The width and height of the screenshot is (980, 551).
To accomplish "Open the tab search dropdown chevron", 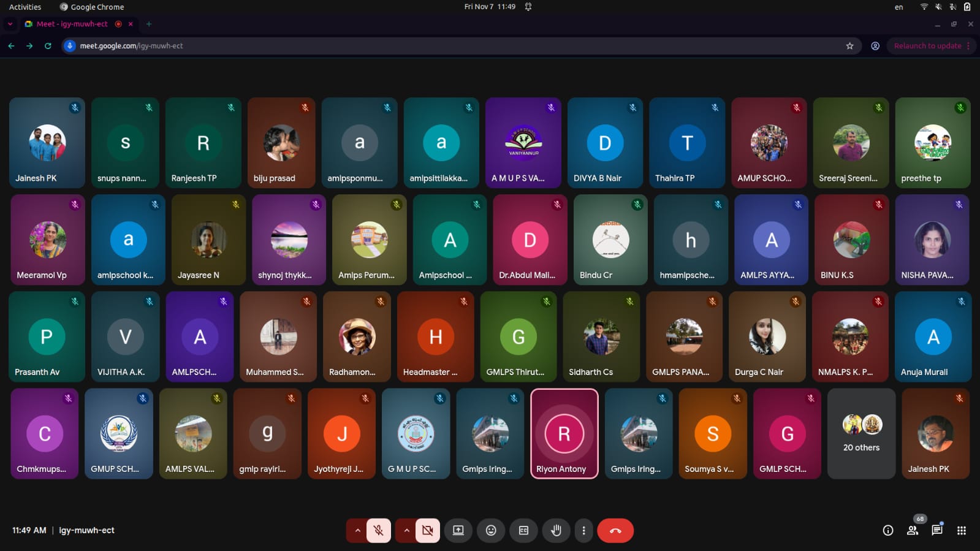I will (x=10, y=24).
